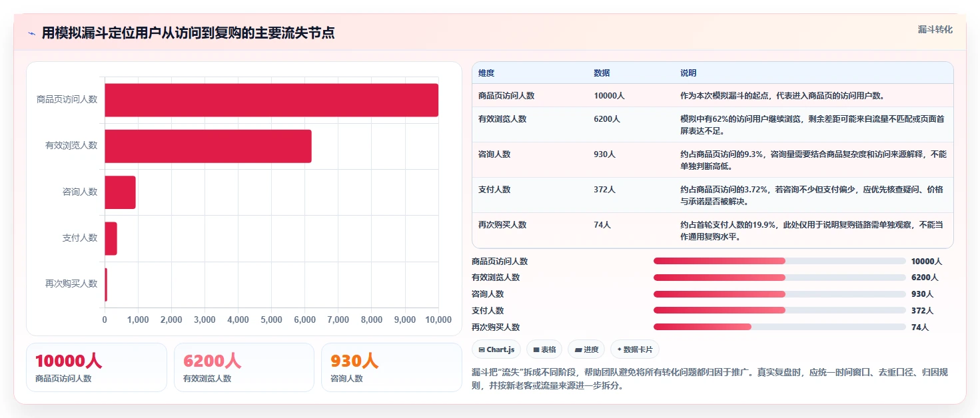This screenshot has height=418, width=980.
Task: Select the 进度 chip
Action: point(586,349)
